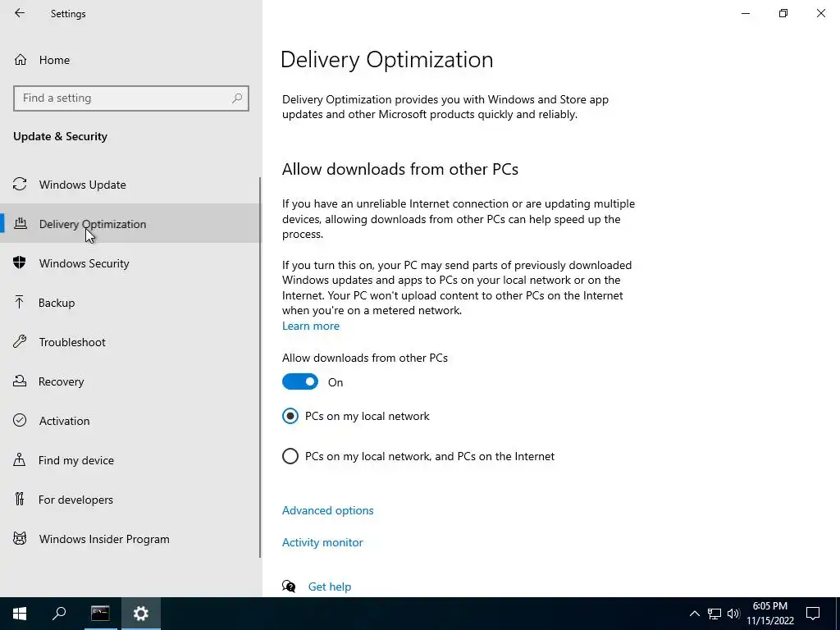Viewport: 840px width, 630px height.
Task: Show hidden system tray icons
Action: pos(694,614)
